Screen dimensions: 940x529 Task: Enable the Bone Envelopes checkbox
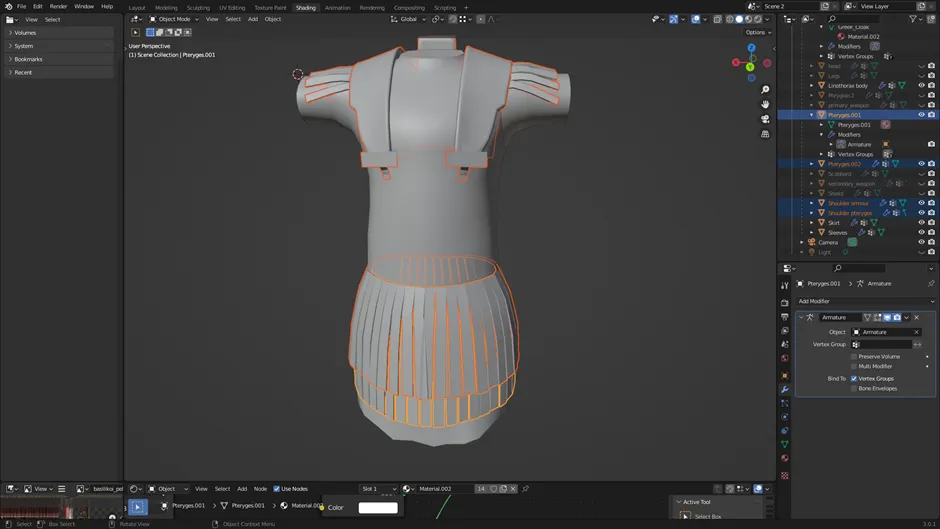[854, 389]
